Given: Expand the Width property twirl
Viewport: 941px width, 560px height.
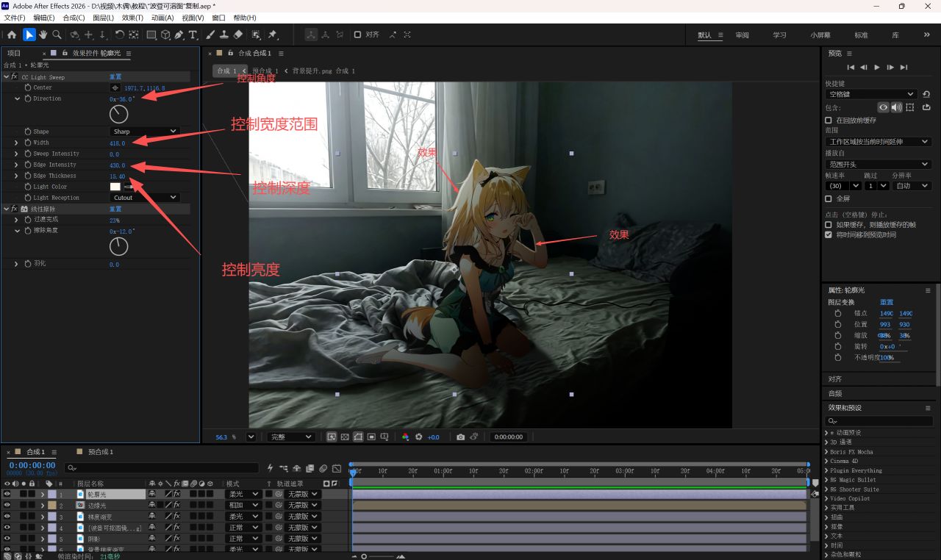Looking at the screenshot, I should coord(16,143).
